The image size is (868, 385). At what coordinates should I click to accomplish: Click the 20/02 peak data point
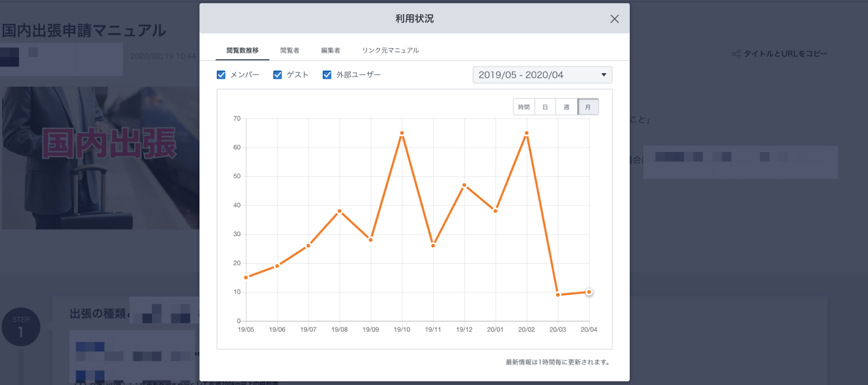(527, 133)
